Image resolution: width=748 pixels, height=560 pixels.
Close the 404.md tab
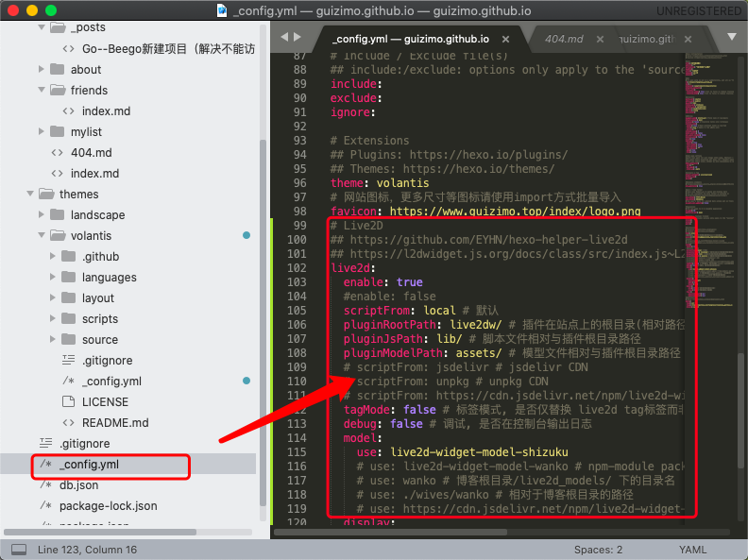point(600,39)
